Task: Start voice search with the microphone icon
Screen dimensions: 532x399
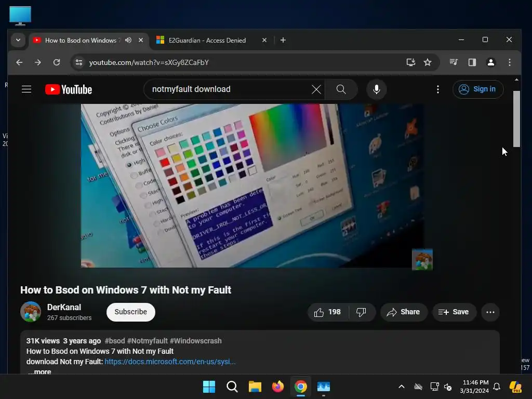Action: pyautogui.click(x=377, y=89)
